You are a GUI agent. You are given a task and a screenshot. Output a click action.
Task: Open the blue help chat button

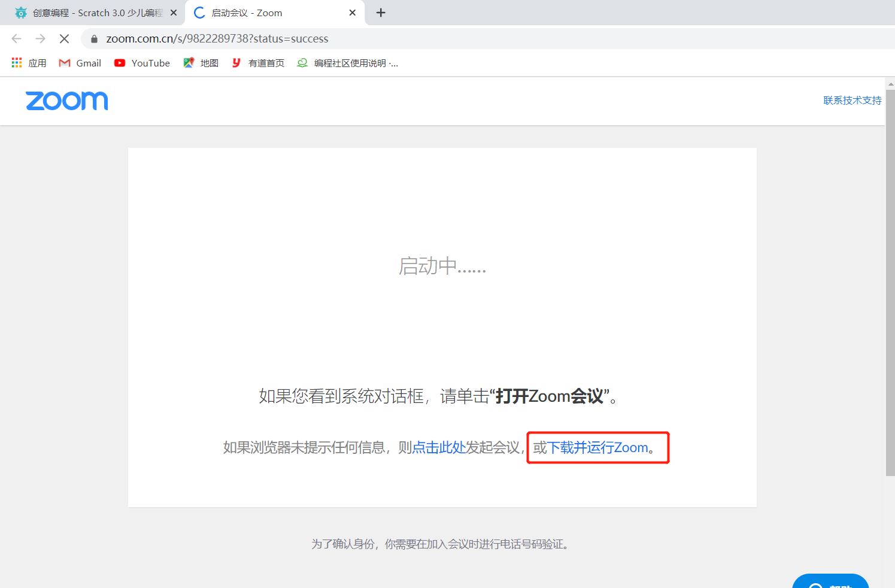coord(830,582)
